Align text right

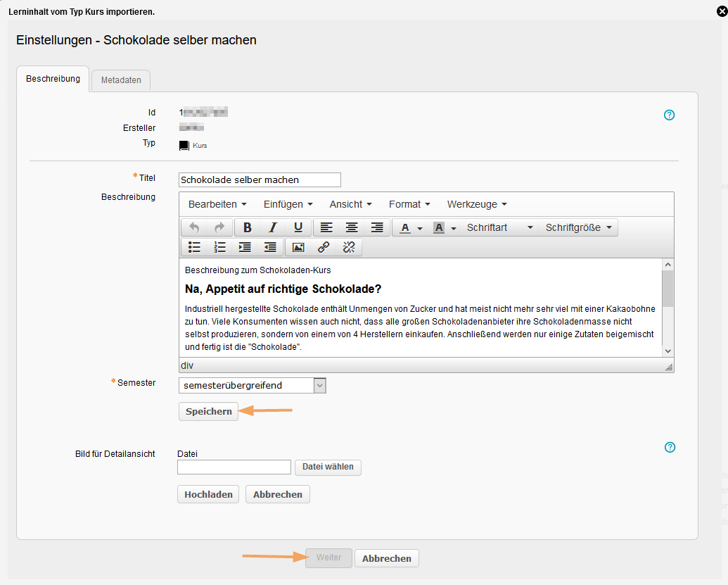tap(377, 227)
